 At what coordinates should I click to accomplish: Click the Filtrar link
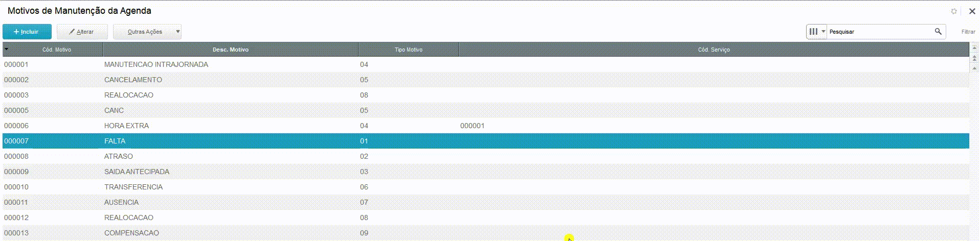pyautogui.click(x=968, y=32)
